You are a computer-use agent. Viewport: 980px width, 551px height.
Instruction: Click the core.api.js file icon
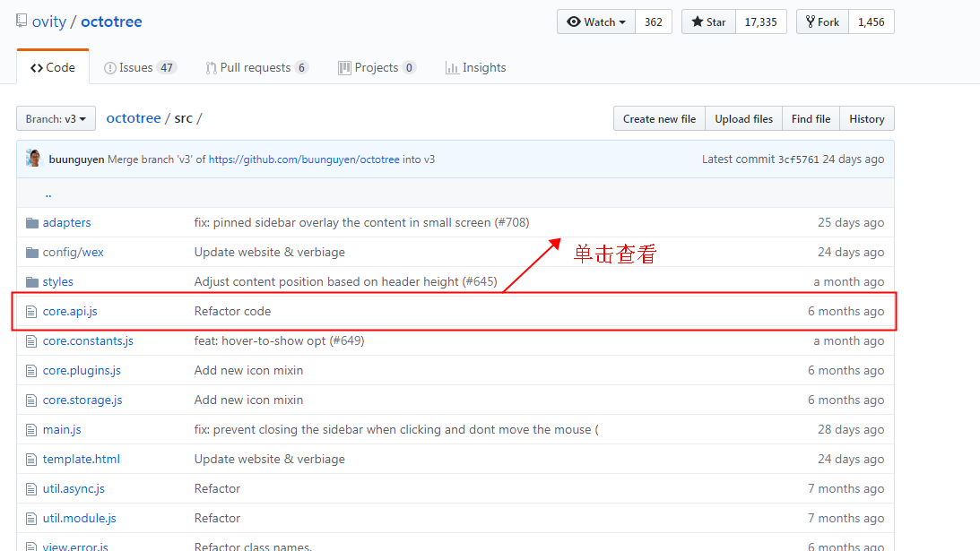click(x=31, y=311)
